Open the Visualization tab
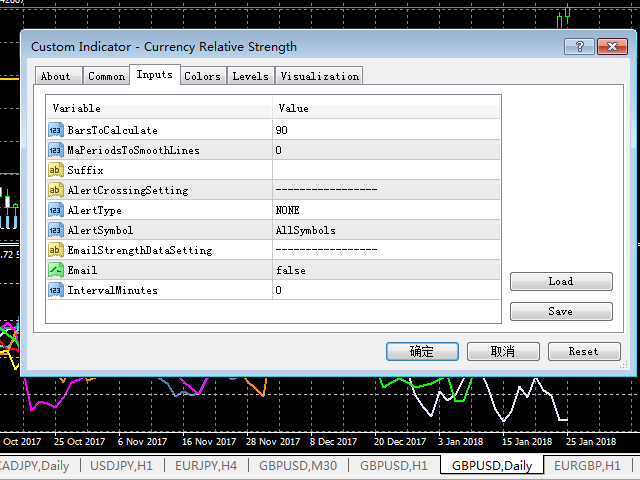This screenshot has width=640, height=480. click(x=319, y=76)
